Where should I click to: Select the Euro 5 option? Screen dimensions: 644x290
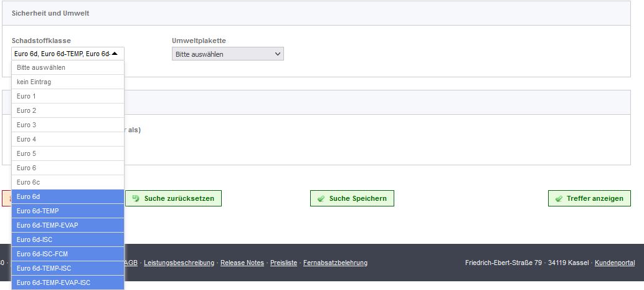coord(68,154)
